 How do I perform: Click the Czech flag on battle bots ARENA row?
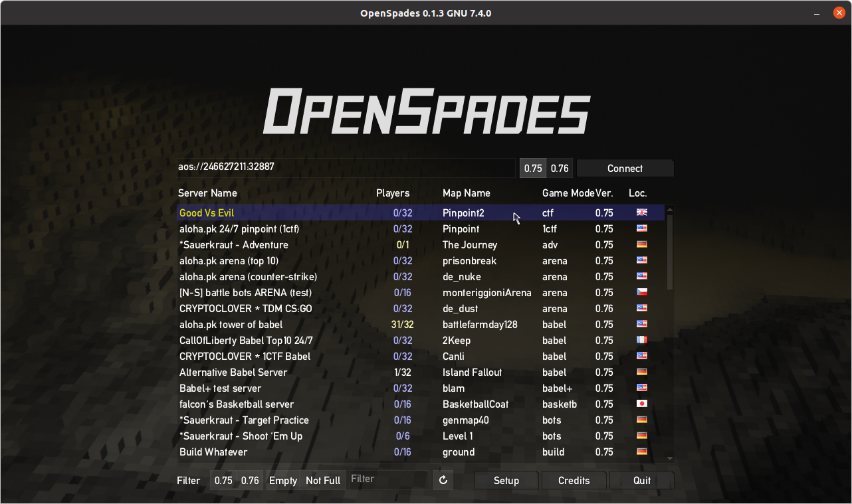[x=641, y=292]
